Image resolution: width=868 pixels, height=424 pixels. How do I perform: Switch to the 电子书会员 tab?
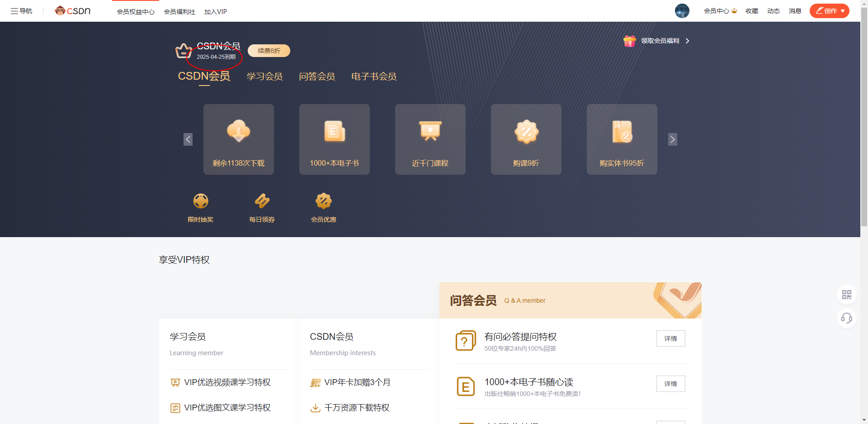(x=374, y=76)
